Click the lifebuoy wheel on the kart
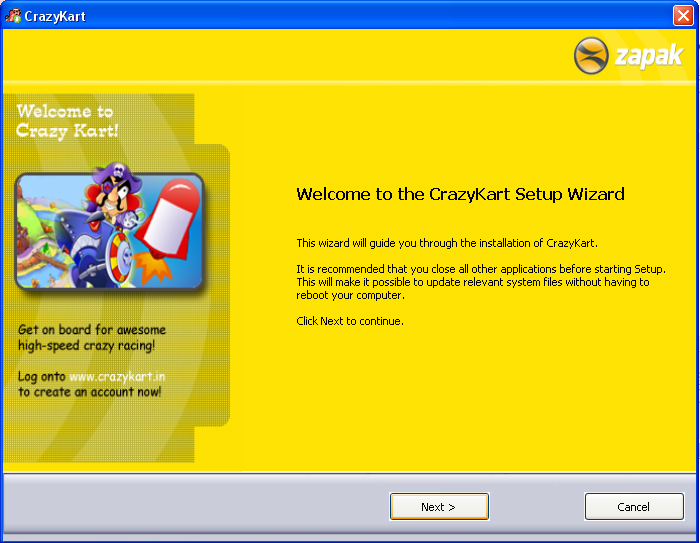 point(118,253)
